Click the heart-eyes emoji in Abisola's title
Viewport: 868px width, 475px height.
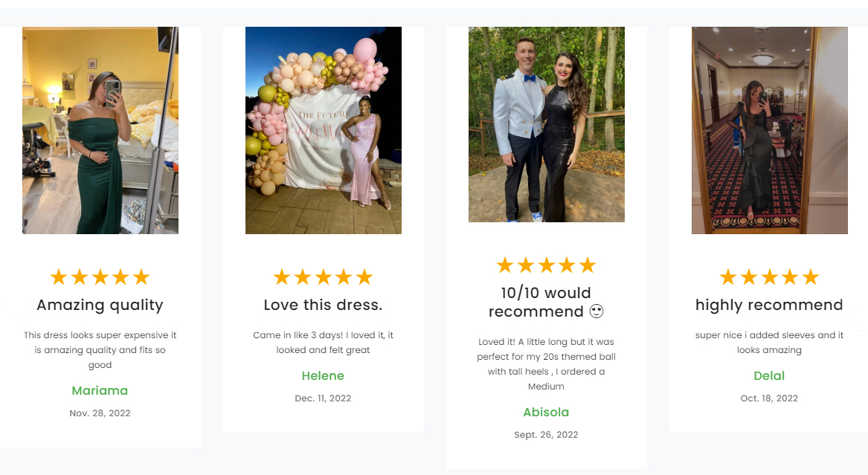coord(597,311)
